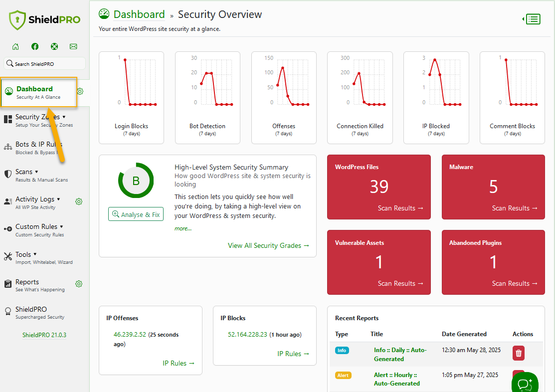Open Activity Logs settings gear icon
Image resolution: width=555 pixels, height=392 pixels.
point(79,201)
